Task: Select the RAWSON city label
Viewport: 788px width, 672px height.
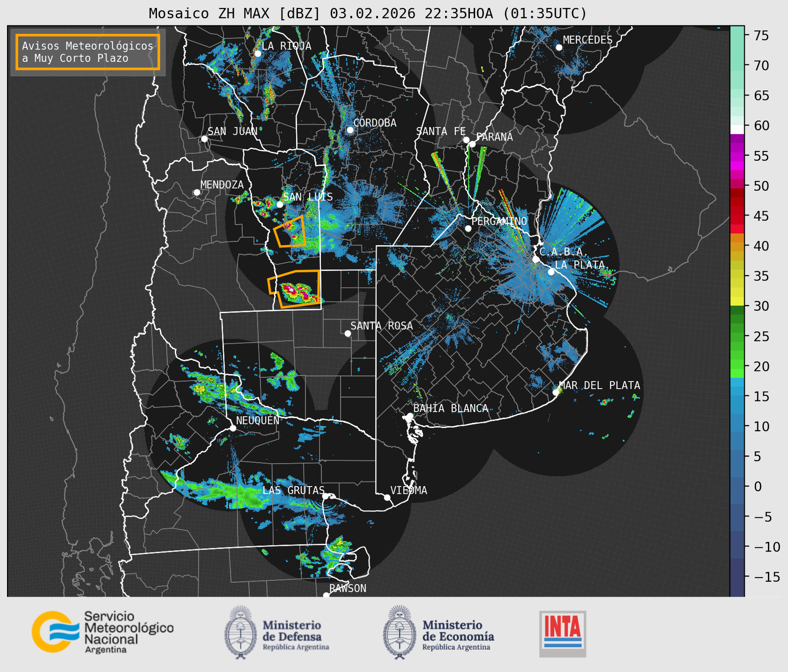Action: click(x=348, y=588)
